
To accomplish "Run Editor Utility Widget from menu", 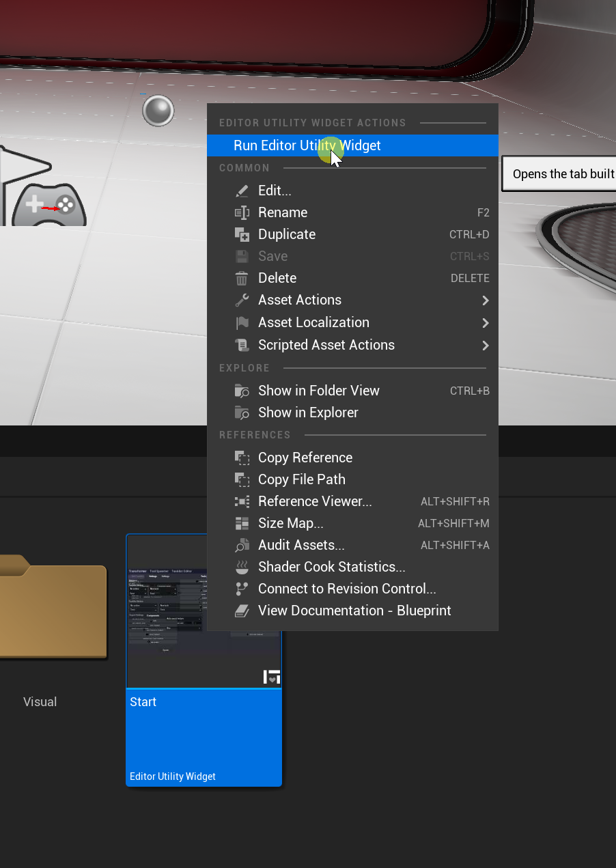I will [307, 145].
